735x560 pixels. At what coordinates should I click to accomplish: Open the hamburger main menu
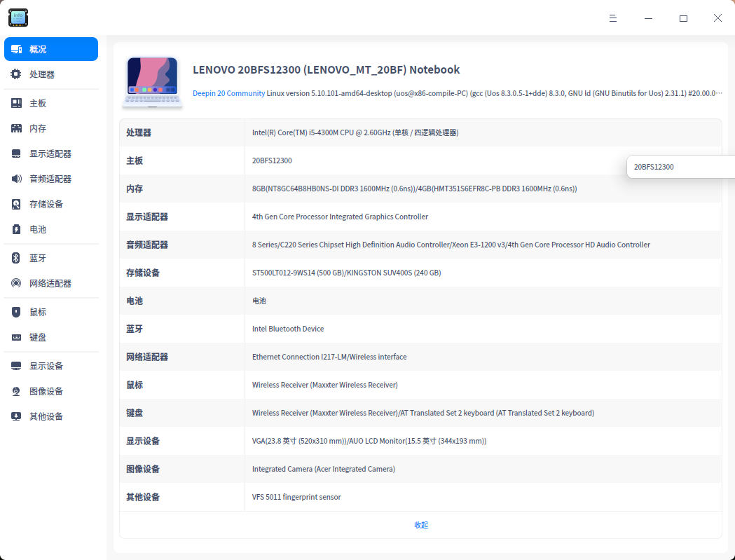pos(613,18)
